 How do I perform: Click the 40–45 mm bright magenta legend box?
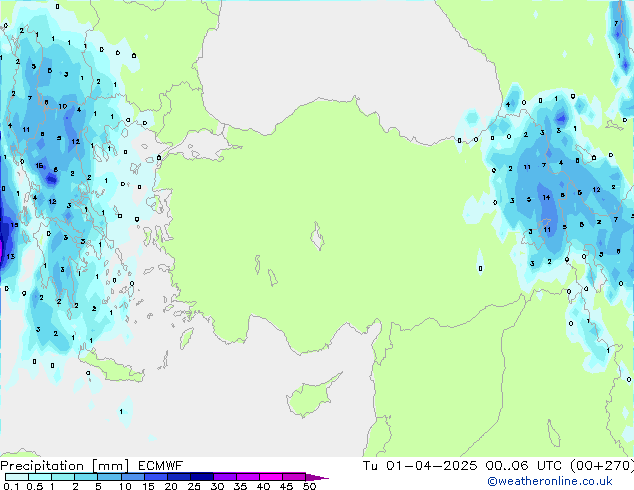(271, 477)
